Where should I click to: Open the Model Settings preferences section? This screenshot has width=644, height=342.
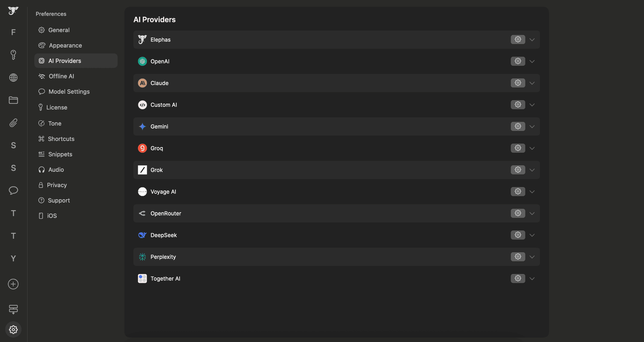(69, 92)
